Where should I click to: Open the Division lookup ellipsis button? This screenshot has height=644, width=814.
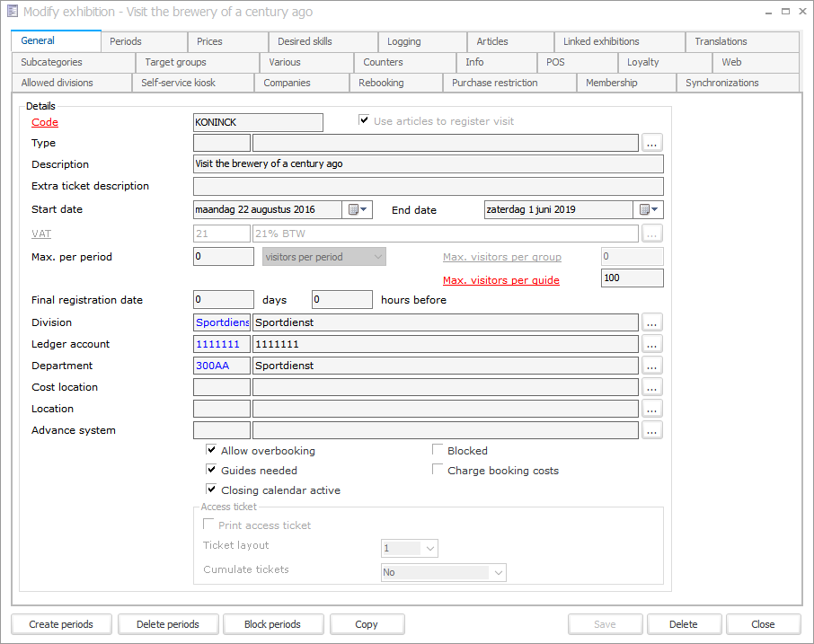click(652, 322)
